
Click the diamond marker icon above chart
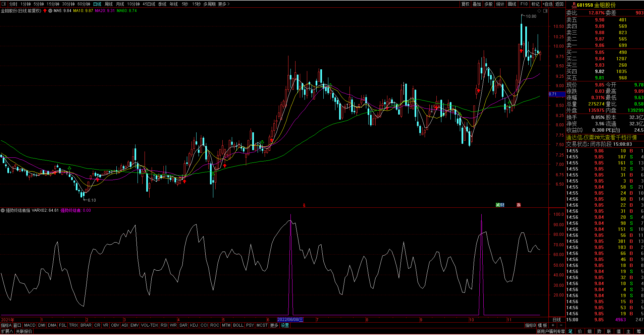pyautogui.click(x=539, y=11)
